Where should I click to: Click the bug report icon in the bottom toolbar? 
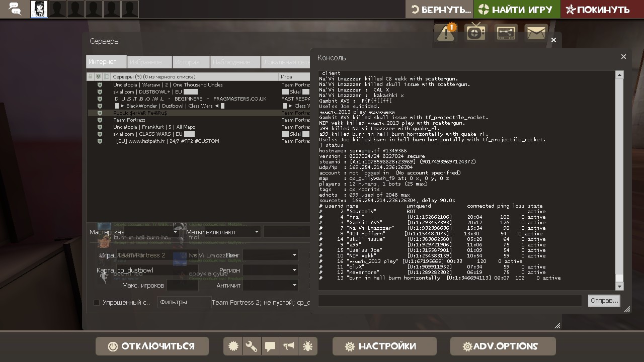point(307,346)
